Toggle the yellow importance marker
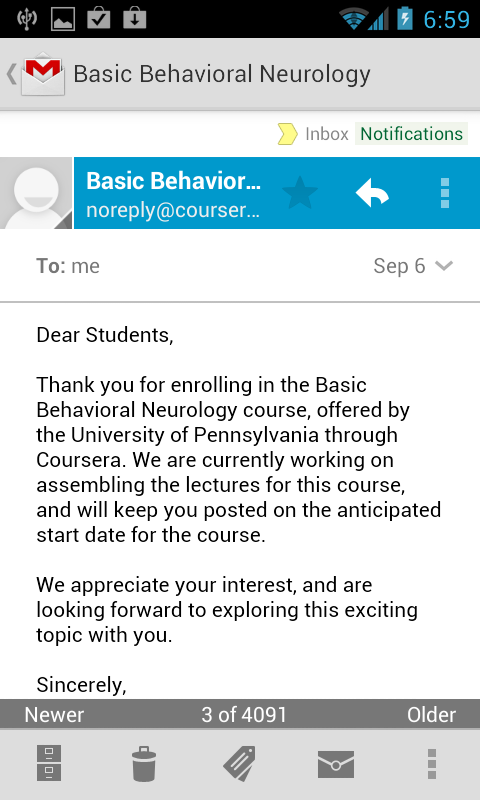The width and height of the screenshot is (480, 800). coord(288,134)
